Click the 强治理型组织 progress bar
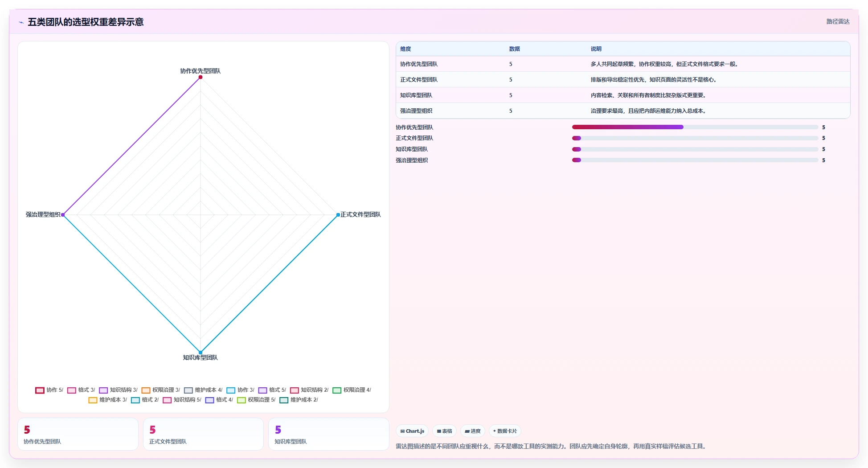 [x=695, y=160]
